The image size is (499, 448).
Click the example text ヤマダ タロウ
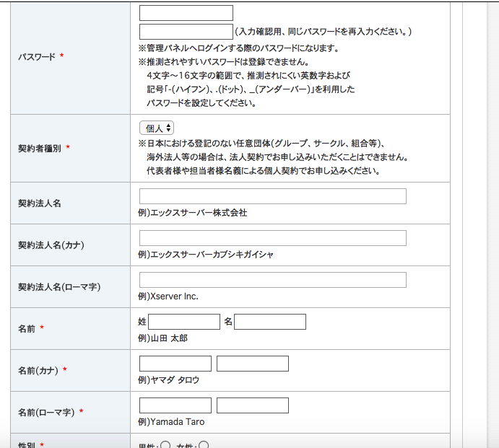pos(175,380)
